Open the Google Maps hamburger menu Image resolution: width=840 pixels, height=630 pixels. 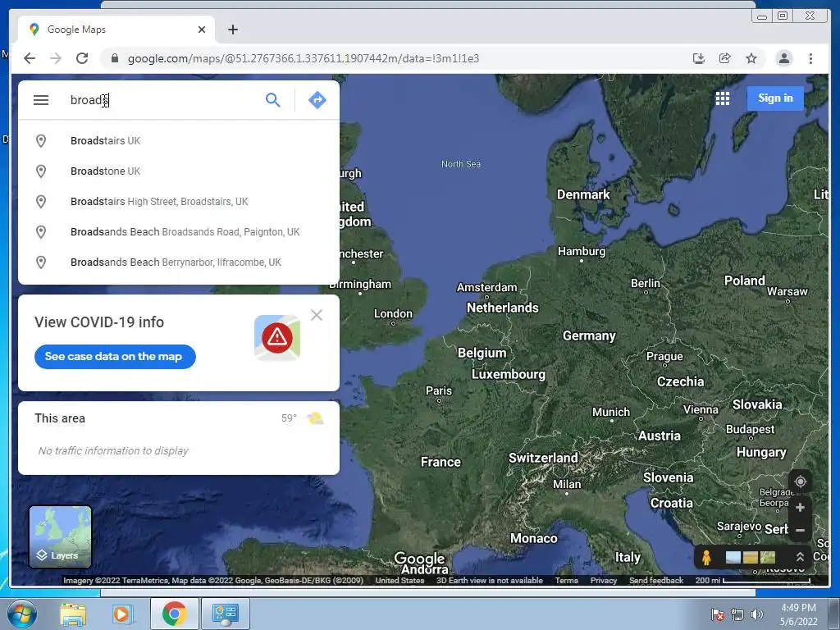41,100
